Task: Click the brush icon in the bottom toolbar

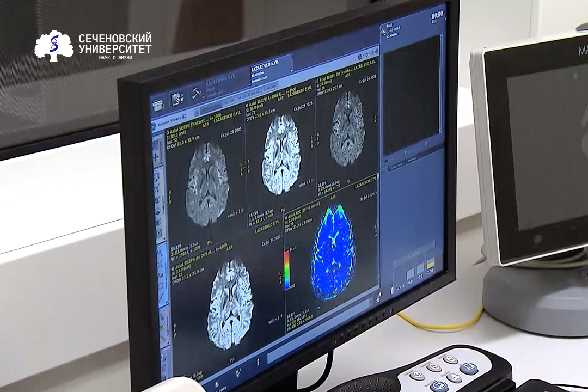Action: point(238,372)
